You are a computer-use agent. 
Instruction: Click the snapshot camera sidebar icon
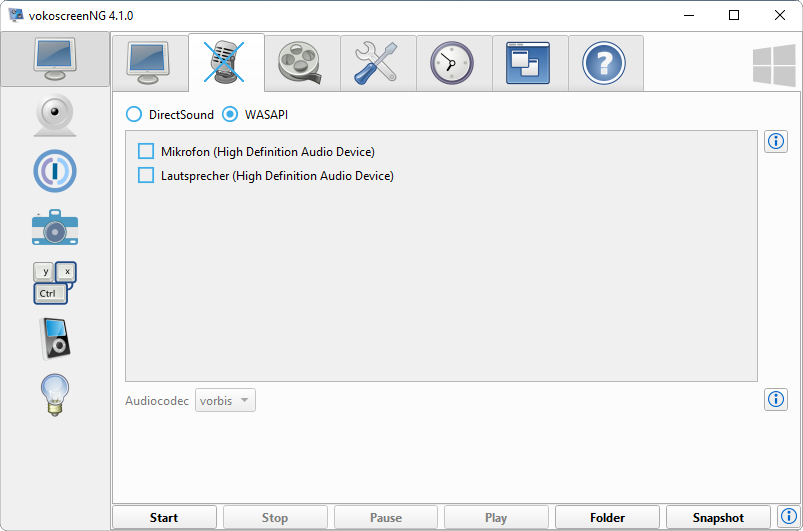click(x=55, y=228)
